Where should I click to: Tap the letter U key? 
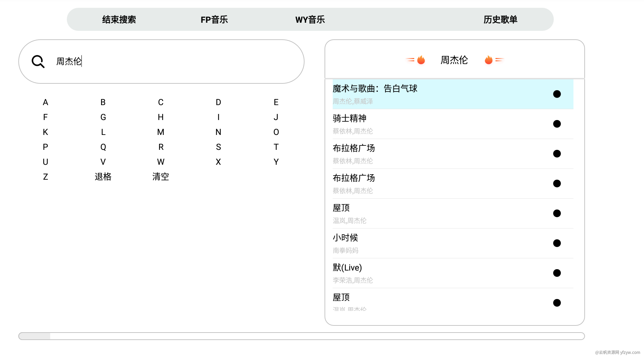pos(45,162)
